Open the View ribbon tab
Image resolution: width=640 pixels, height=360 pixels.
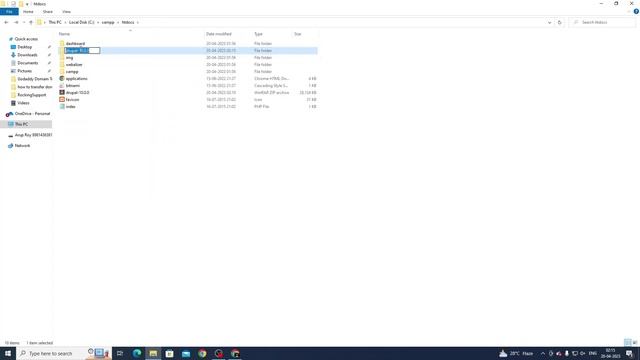[66, 12]
